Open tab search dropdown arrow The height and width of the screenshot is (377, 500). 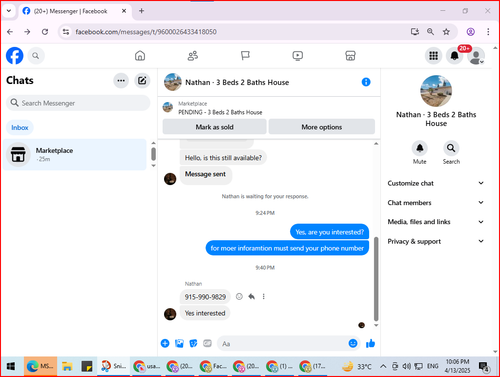[x=9, y=11]
